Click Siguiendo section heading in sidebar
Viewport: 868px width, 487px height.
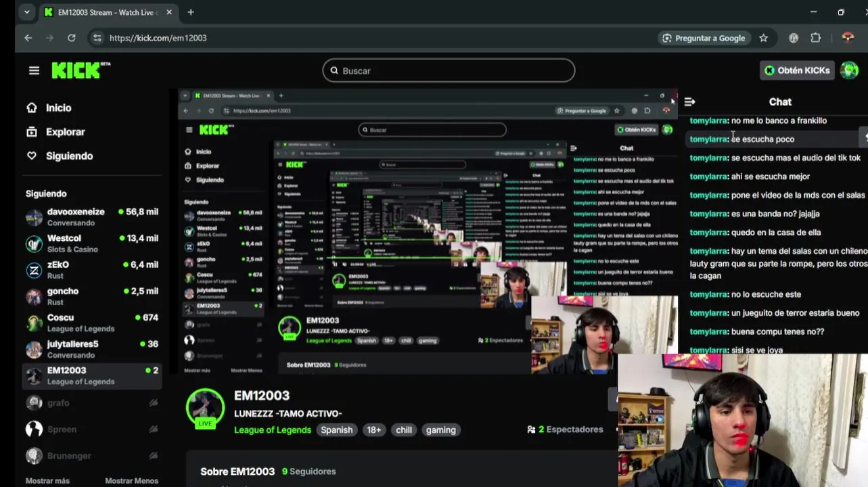pyautogui.click(x=46, y=193)
